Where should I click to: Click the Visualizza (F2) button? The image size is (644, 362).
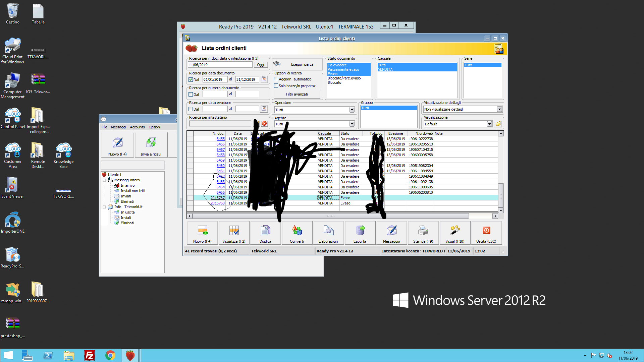coord(234,233)
